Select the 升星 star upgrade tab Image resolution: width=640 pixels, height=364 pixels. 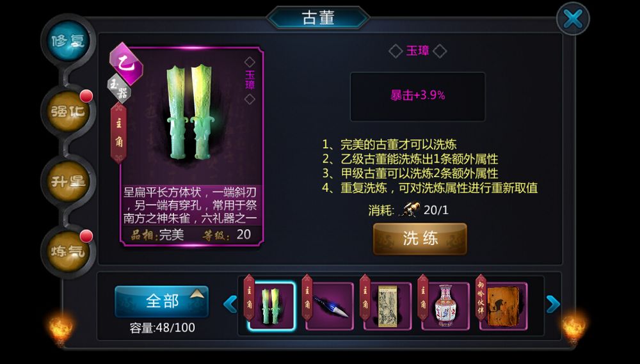pos(68,181)
